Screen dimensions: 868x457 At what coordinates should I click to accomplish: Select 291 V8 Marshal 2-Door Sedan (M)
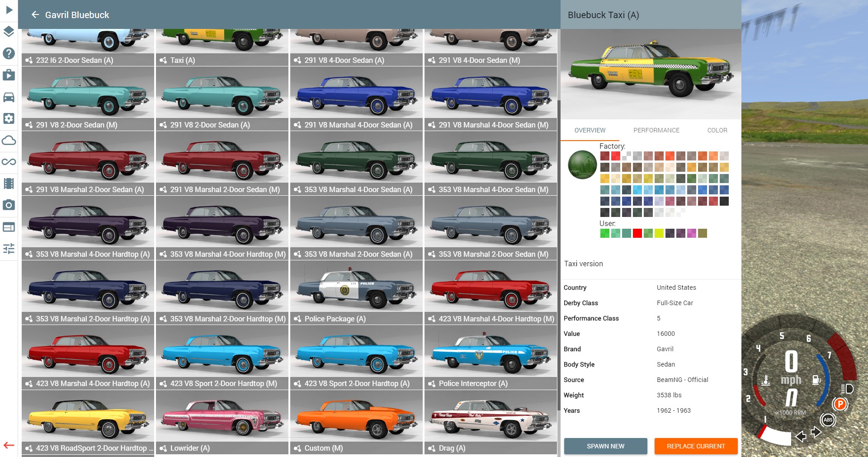[222, 163]
